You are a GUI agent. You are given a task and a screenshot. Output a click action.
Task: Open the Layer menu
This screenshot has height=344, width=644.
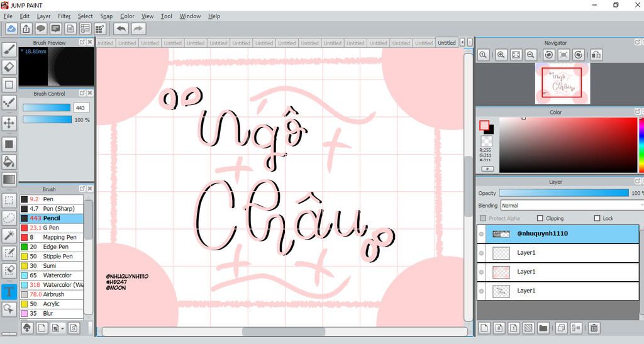[x=43, y=16]
